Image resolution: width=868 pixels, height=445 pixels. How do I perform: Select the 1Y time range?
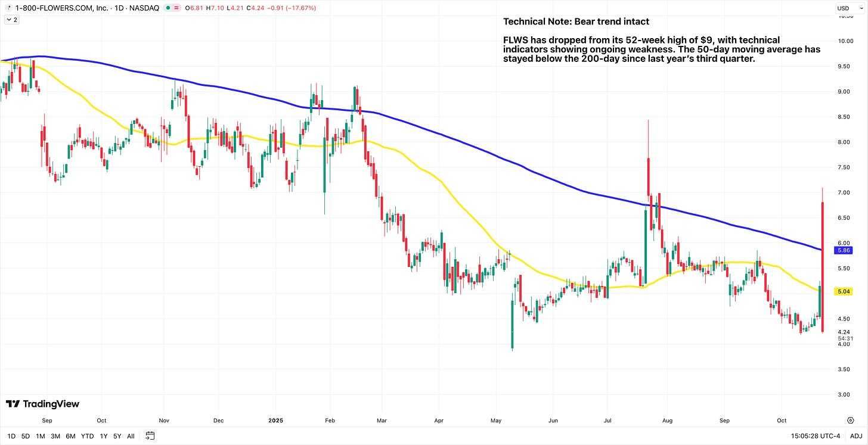104,436
